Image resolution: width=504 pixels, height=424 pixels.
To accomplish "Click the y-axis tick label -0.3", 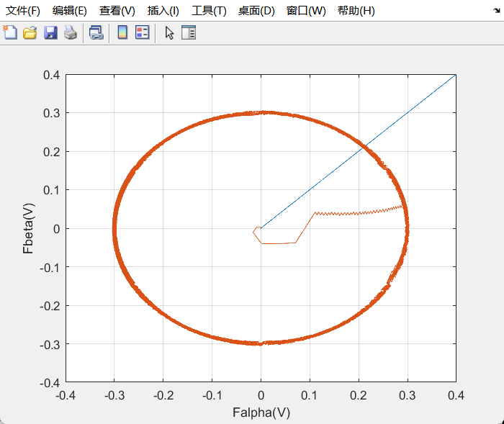I will pyautogui.click(x=50, y=345).
